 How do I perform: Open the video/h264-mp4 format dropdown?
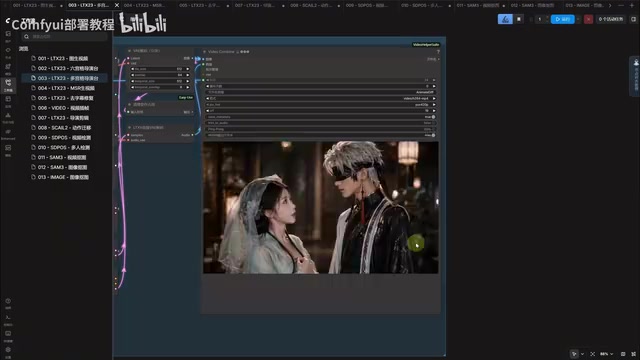(x=320, y=99)
